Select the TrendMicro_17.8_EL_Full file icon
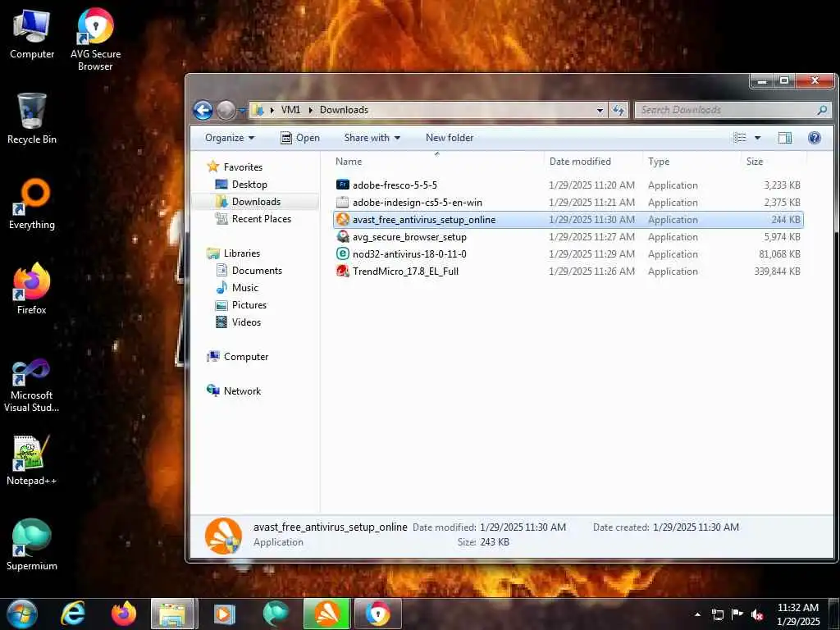 [x=342, y=271]
